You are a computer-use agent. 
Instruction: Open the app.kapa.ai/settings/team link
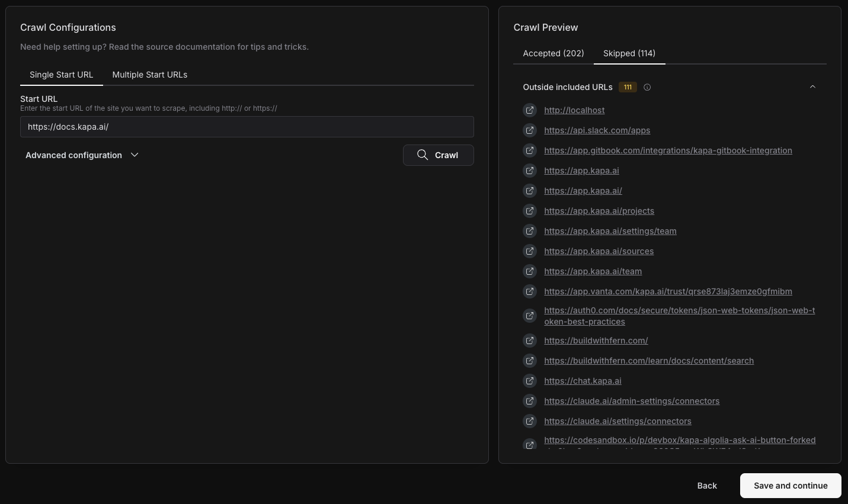point(610,231)
